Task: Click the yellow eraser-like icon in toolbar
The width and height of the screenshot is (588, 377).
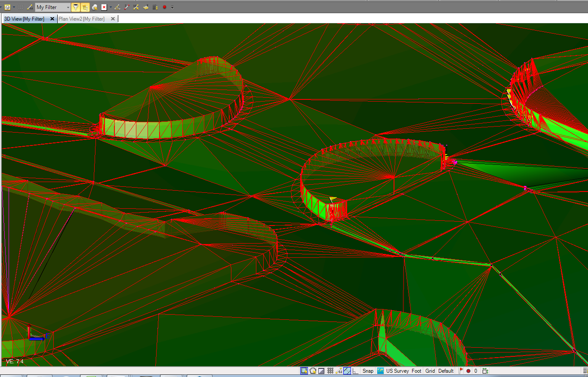Action: [145, 7]
